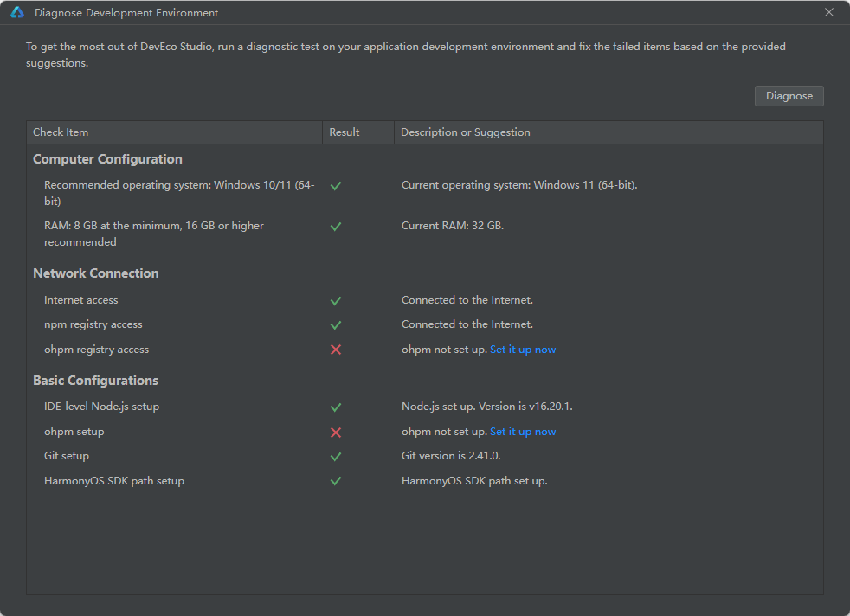Image resolution: width=850 pixels, height=616 pixels.
Task: Select the Basic Configurations section heading
Action: click(96, 381)
